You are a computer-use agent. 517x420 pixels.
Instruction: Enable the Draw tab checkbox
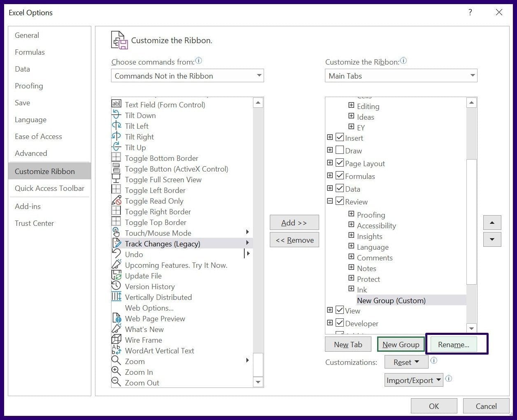[340, 150]
